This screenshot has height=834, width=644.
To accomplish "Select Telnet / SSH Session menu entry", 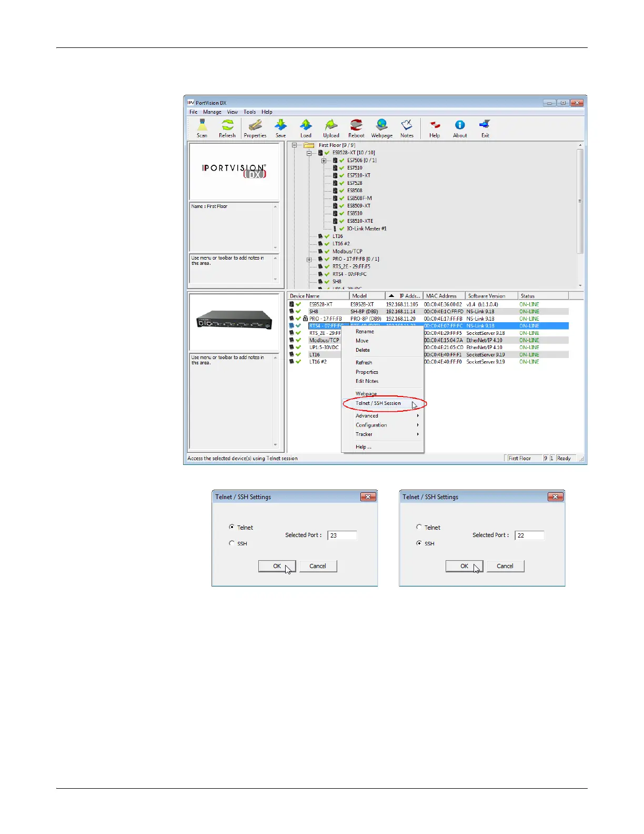I will 378,403.
